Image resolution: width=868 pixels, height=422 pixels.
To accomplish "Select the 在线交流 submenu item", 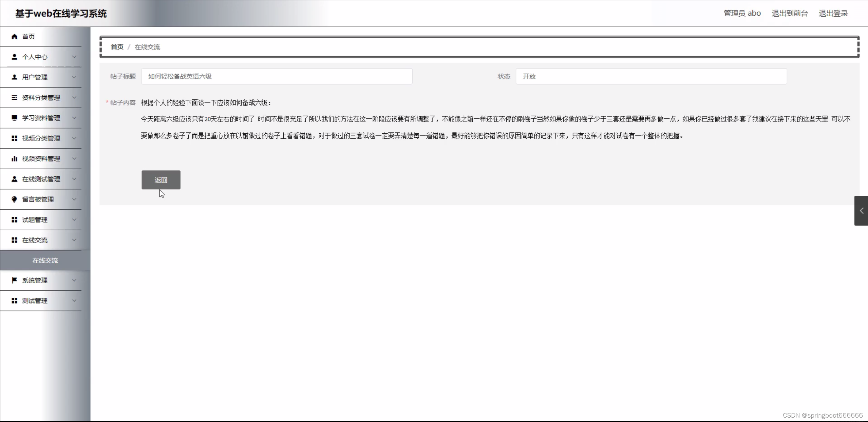I will (x=45, y=261).
